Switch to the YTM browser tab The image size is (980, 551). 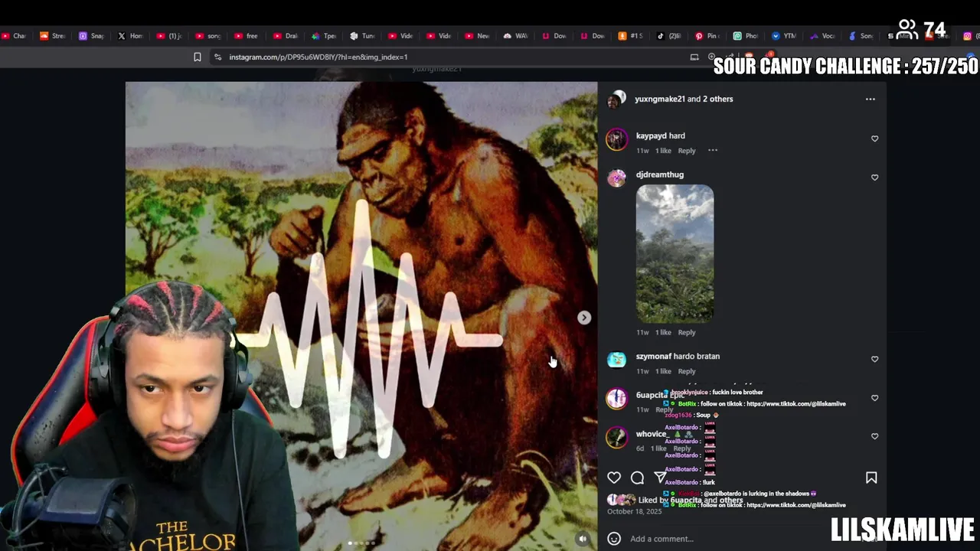tap(783, 36)
